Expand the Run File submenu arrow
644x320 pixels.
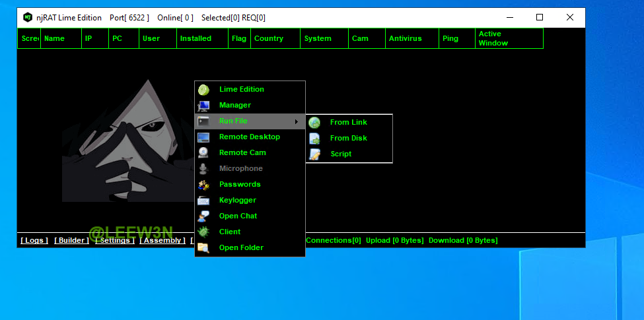(x=297, y=121)
